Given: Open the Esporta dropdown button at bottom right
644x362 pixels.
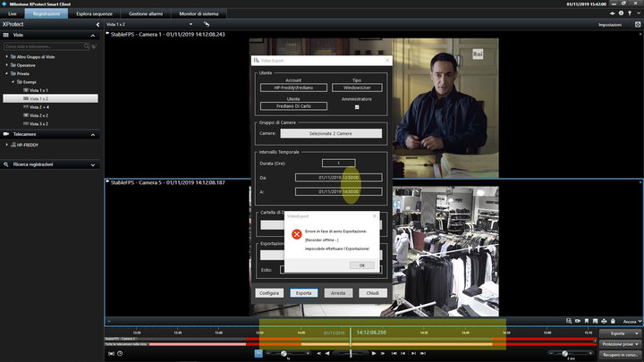Looking at the screenshot, I should coord(619,333).
